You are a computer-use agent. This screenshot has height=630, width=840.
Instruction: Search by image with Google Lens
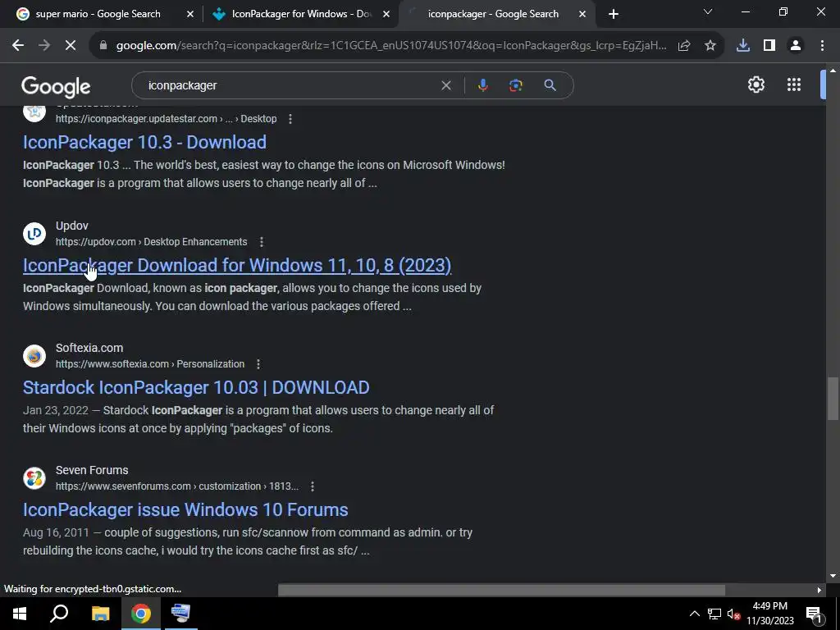tap(515, 85)
